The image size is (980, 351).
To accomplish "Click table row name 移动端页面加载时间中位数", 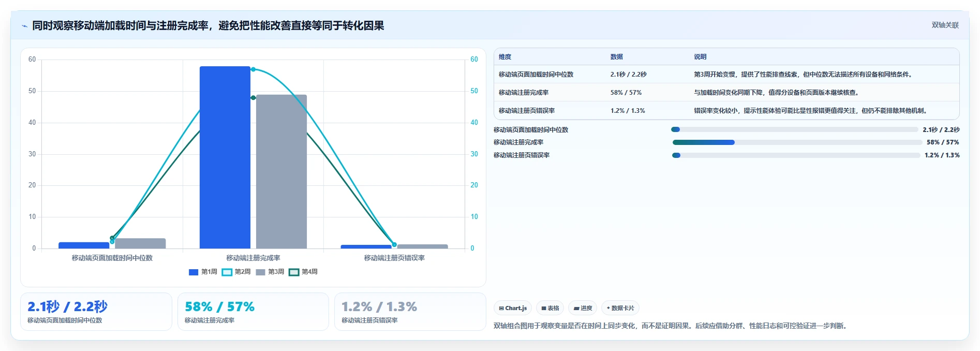I will tap(536, 75).
